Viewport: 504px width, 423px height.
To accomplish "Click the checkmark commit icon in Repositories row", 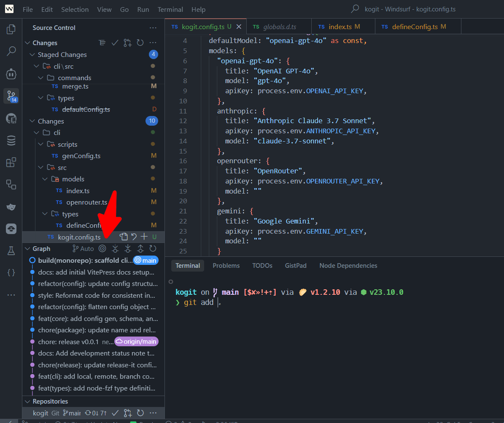I will (x=115, y=413).
